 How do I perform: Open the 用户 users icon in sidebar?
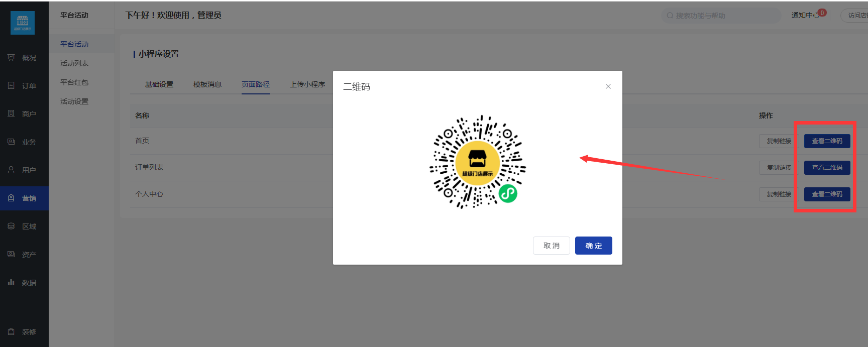coord(11,170)
